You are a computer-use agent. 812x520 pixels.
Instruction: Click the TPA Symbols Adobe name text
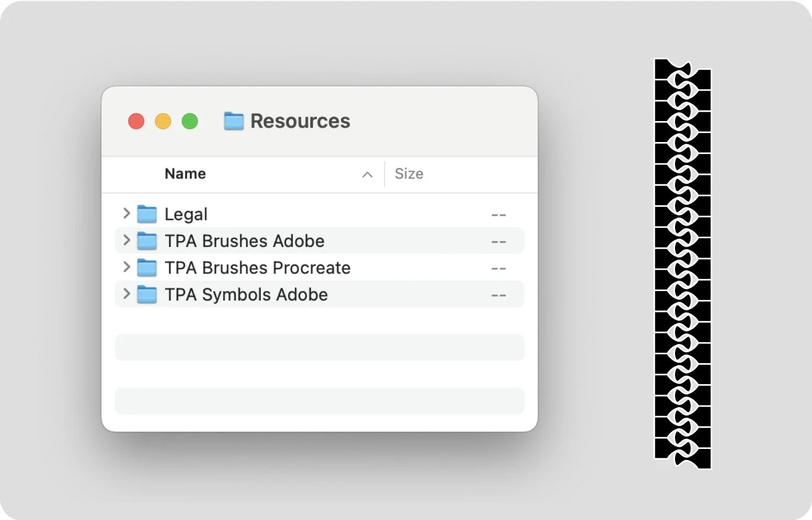[x=246, y=295]
